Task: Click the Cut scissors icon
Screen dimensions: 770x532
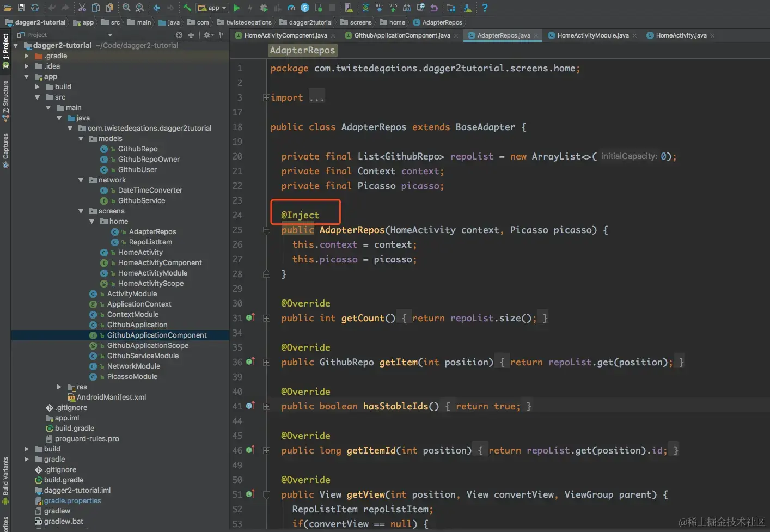Action: point(82,8)
